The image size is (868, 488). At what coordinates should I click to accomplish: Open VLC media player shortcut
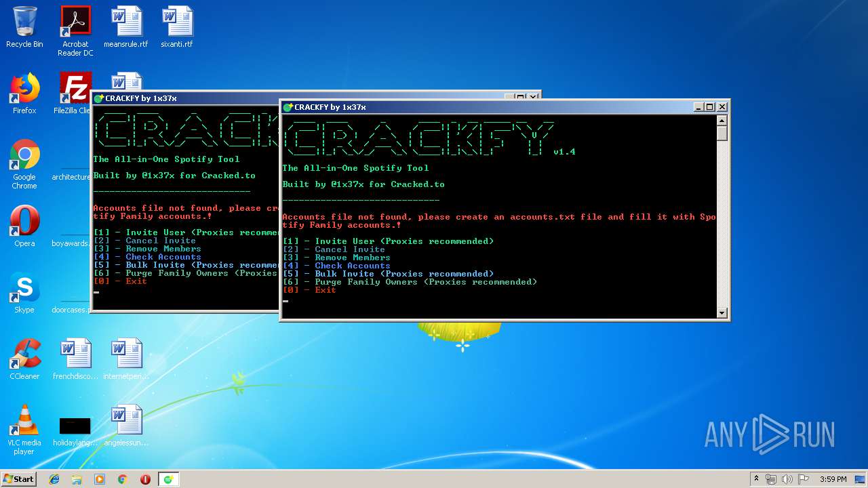(24, 430)
